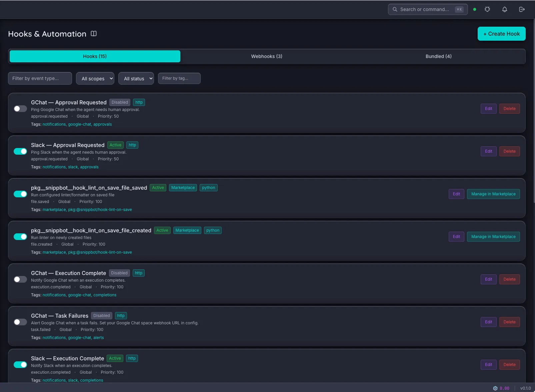This screenshot has width=535, height=392.
Task: Edit the lint_on_save_file_saved hook
Action: 457,194
